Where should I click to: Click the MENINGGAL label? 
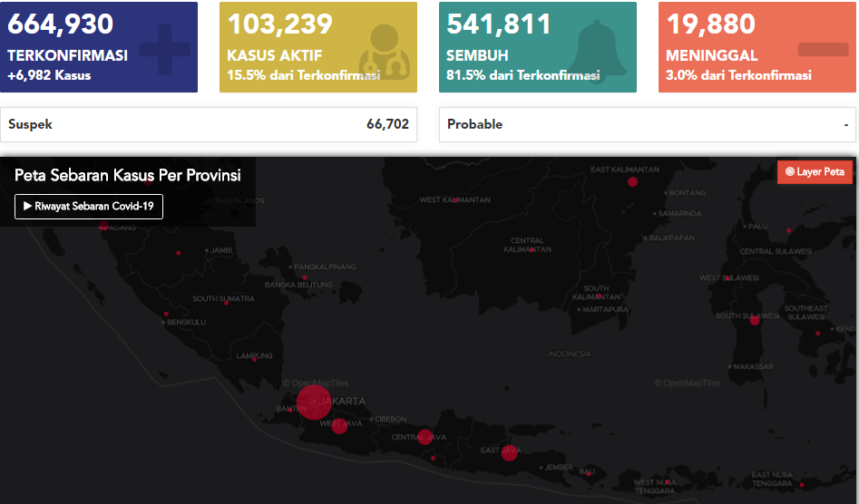712,56
